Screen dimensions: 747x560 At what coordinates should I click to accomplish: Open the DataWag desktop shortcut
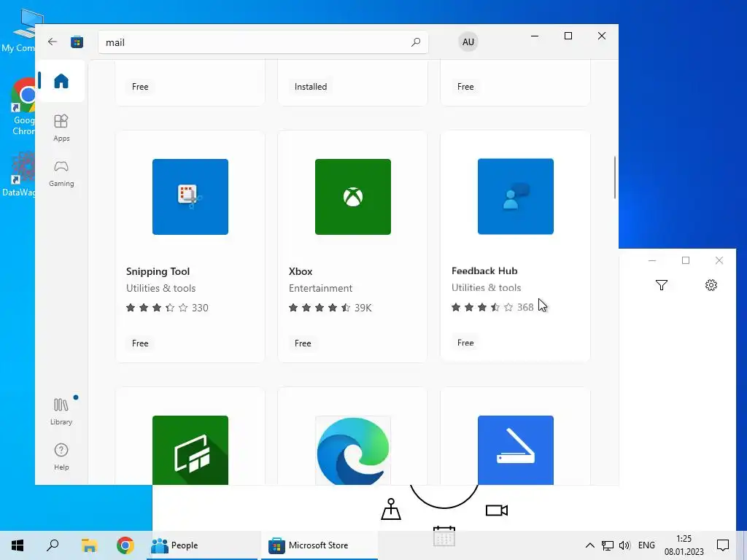[18, 174]
